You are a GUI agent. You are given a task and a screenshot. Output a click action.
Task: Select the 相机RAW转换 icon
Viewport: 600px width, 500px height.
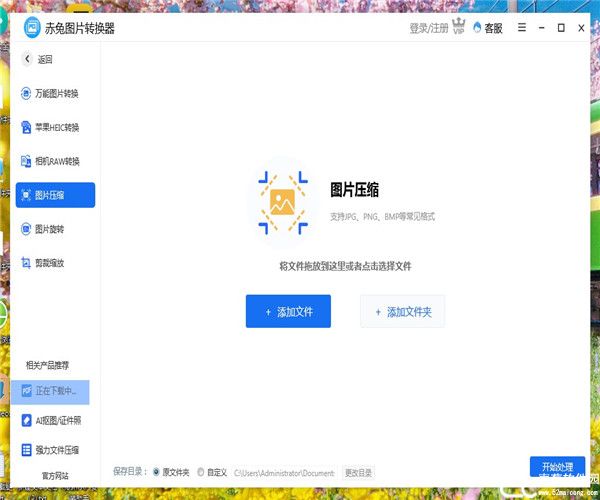tap(27, 161)
